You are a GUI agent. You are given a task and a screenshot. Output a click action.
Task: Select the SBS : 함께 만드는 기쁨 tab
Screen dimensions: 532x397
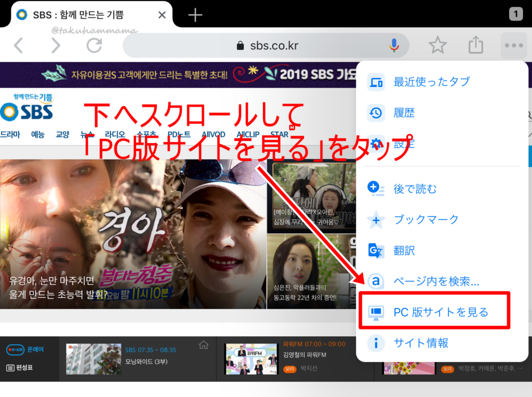pos(91,15)
